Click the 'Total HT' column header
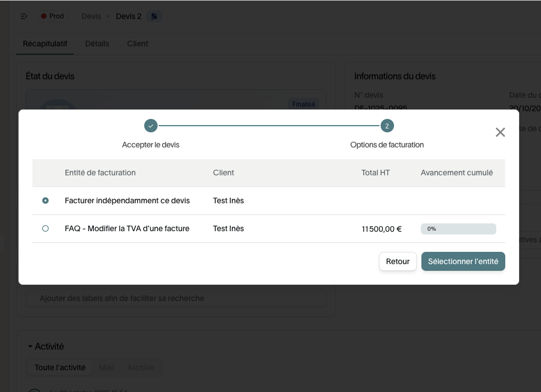The image size is (541, 392). 376,173
